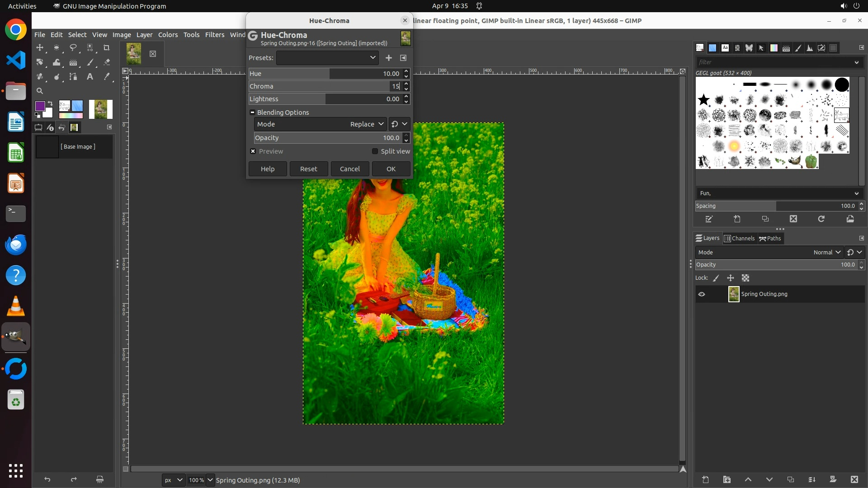Open the Presets dropdown
This screenshot has width=868, height=488.
[x=327, y=58]
